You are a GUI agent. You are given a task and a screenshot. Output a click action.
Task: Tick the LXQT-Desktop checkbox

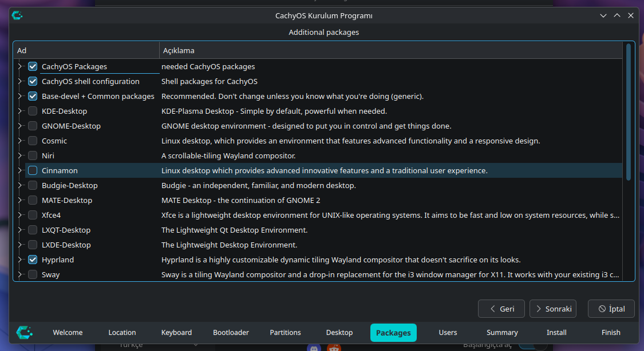coord(33,230)
